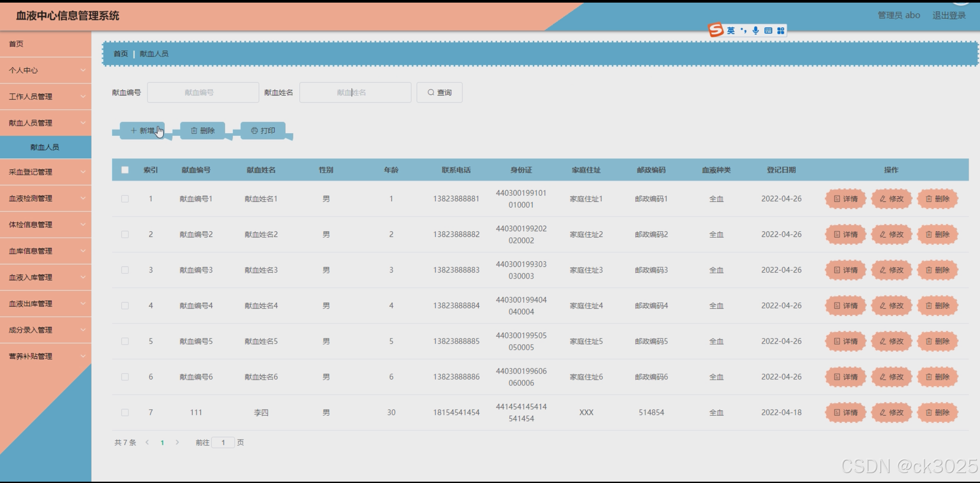The height and width of the screenshot is (483, 980).
Task: Collapse the 献血人员管理 sidebar section
Action: (x=45, y=123)
